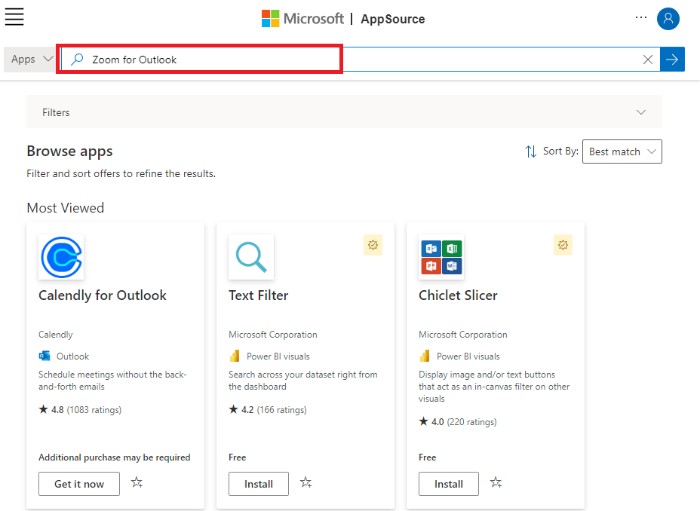The image size is (700, 511).
Task: Click the Most Viewed heading
Action: click(x=65, y=208)
